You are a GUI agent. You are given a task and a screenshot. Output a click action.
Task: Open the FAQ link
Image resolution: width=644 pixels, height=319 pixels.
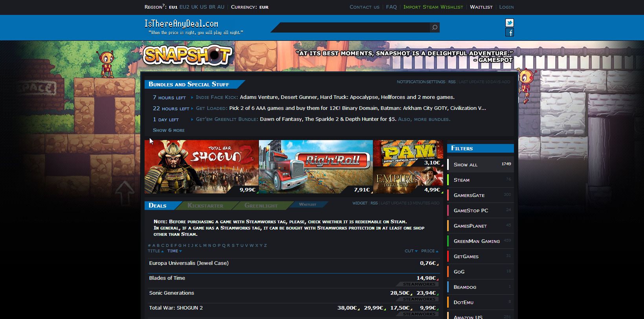[x=391, y=7]
